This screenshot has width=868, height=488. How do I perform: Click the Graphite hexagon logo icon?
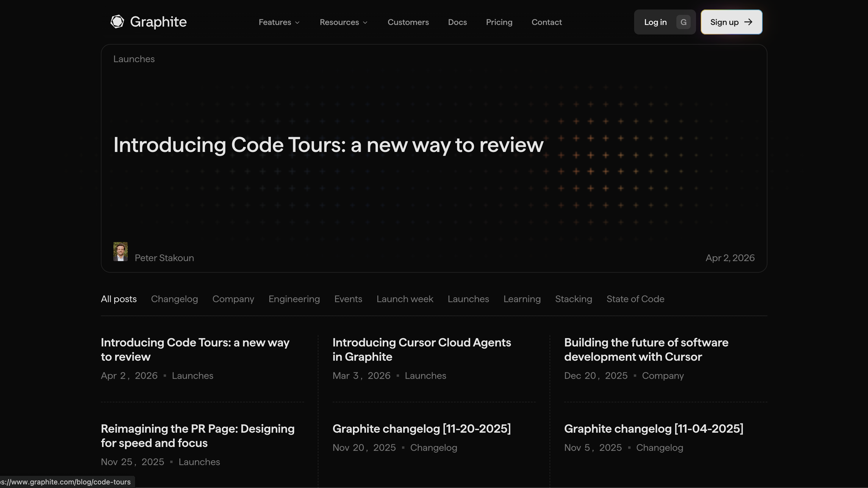(117, 21)
